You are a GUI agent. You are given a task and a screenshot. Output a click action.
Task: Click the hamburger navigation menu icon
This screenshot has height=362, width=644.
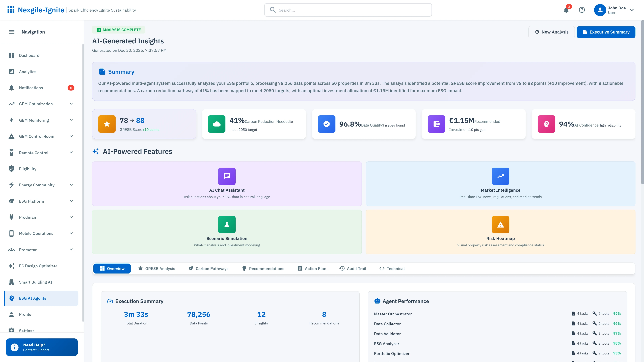pyautogui.click(x=12, y=32)
